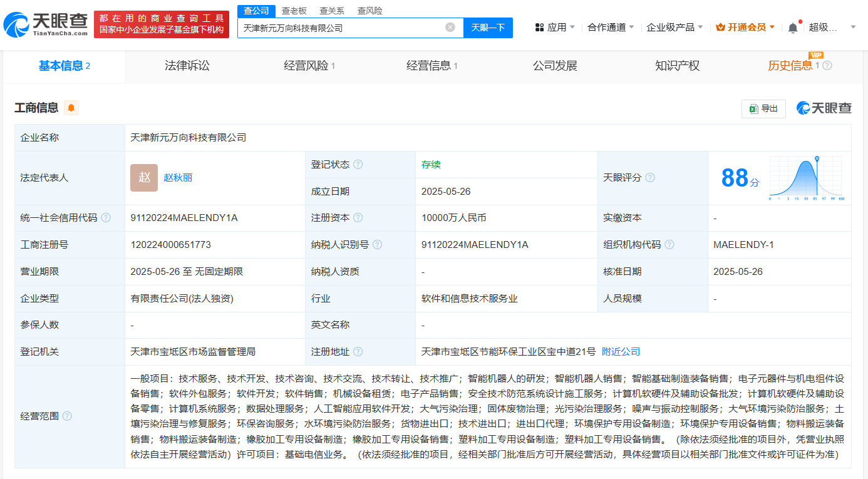Click credit code 91120224MAELENDY1A in 统一社会信用代码 row
Image resolution: width=868 pixels, height=479 pixels.
point(184,218)
